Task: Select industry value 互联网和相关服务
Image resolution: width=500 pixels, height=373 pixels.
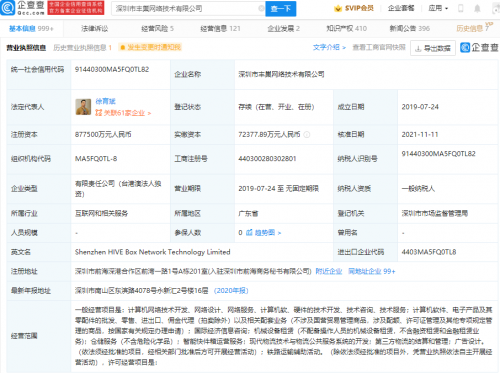Action: (101, 213)
